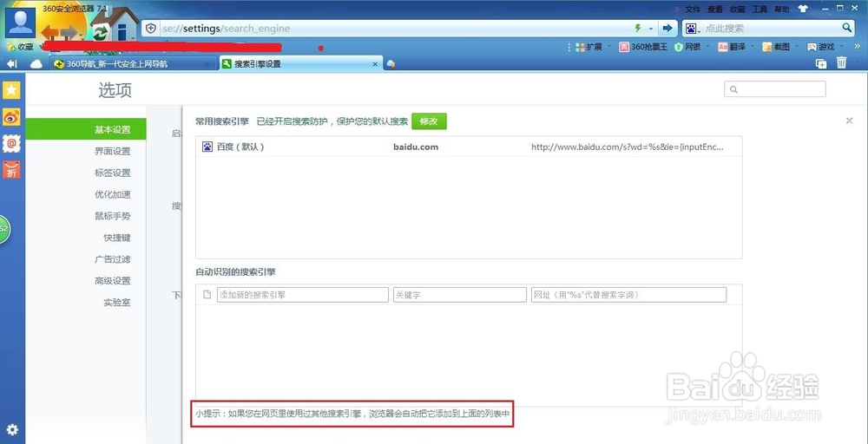This screenshot has height=444, width=868.
Task: Go forward with the gray arrow
Action: click(x=69, y=33)
